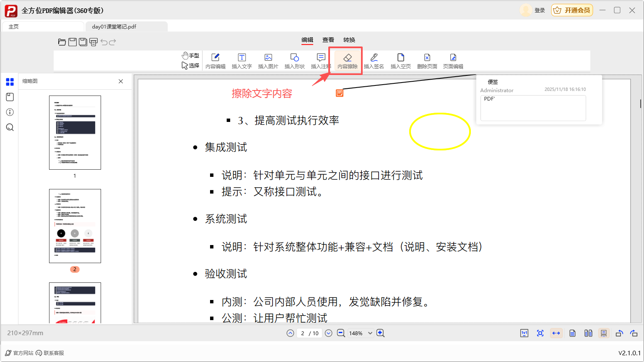The width and height of the screenshot is (644, 362).
Task: Select page 2 thumbnail in sidebar
Action: point(75,226)
